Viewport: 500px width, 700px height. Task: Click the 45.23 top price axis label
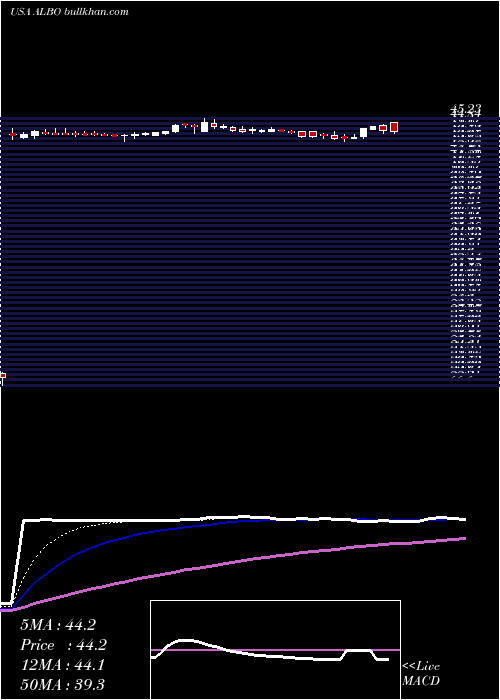[464, 108]
